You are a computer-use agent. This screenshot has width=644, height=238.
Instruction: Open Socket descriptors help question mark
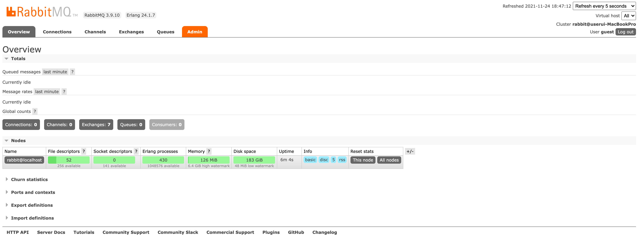tap(136, 151)
